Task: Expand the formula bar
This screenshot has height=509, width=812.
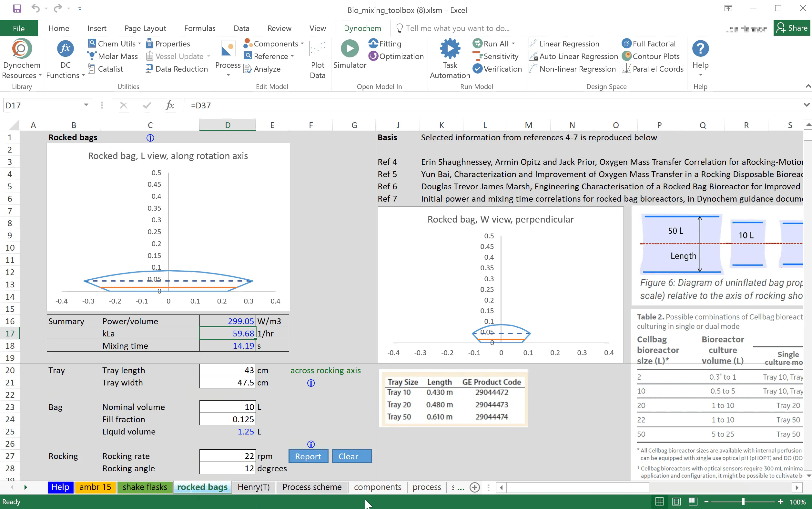Action: tap(806, 105)
